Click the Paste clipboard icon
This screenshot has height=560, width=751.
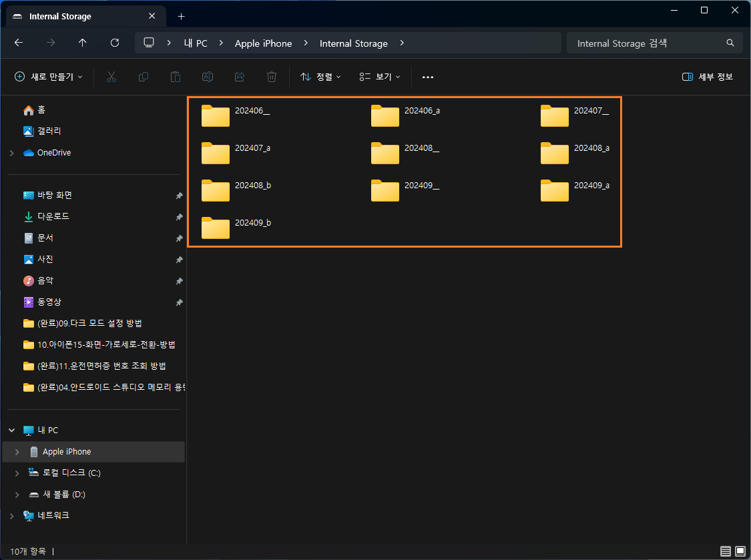(x=176, y=77)
